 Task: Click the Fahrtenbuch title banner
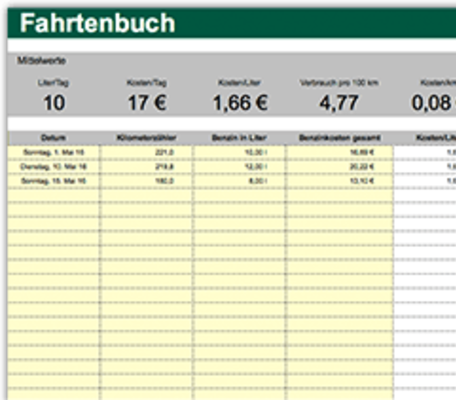[232, 23]
